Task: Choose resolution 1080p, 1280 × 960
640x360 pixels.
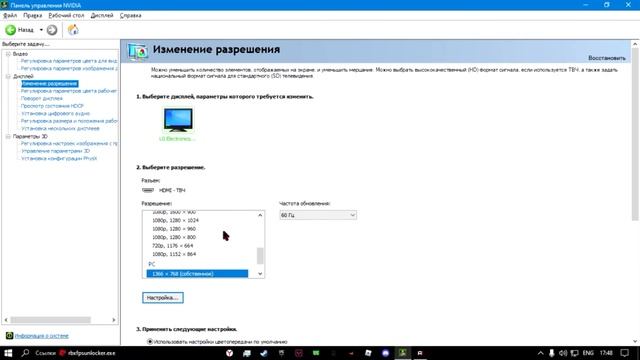Action: 174,229
